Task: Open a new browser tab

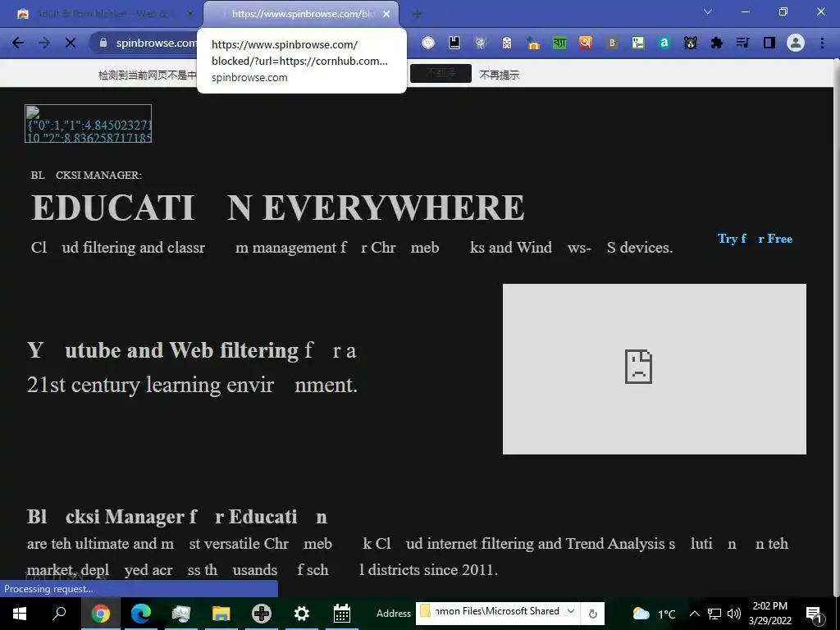Action: 417,15
